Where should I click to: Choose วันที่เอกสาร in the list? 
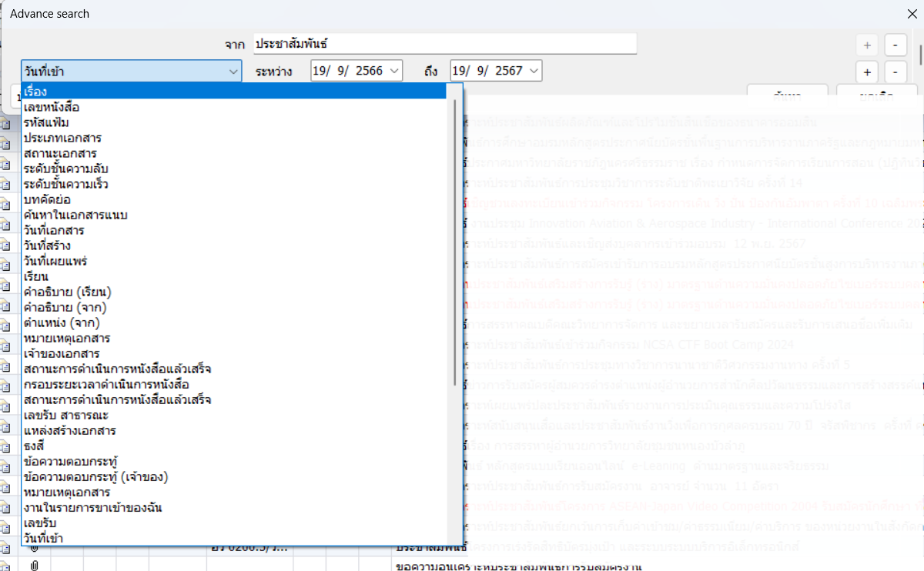click(x=234, y=230)
